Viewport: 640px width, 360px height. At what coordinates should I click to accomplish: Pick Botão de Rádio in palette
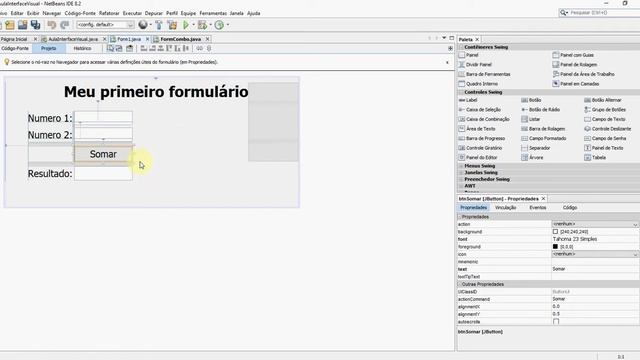(x=540, y=110)
